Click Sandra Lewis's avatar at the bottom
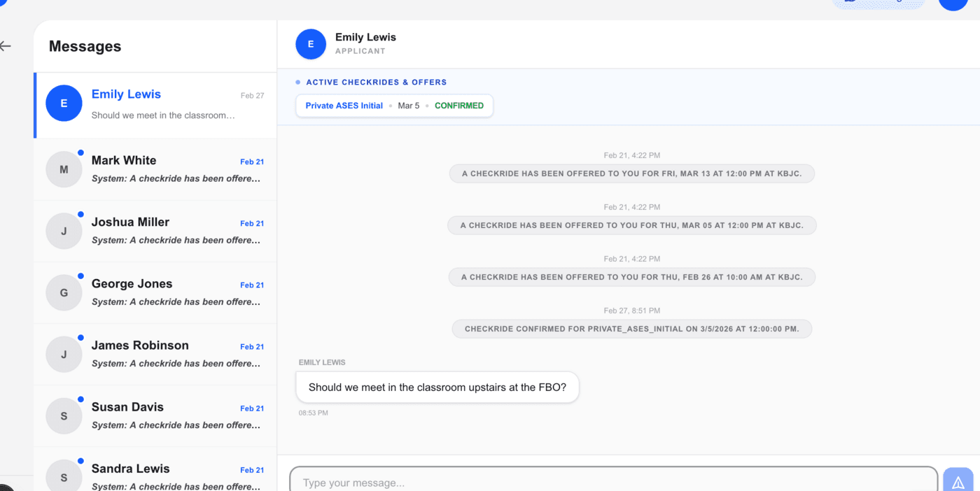This screenshot has height=491, width=980. point(64,476)
